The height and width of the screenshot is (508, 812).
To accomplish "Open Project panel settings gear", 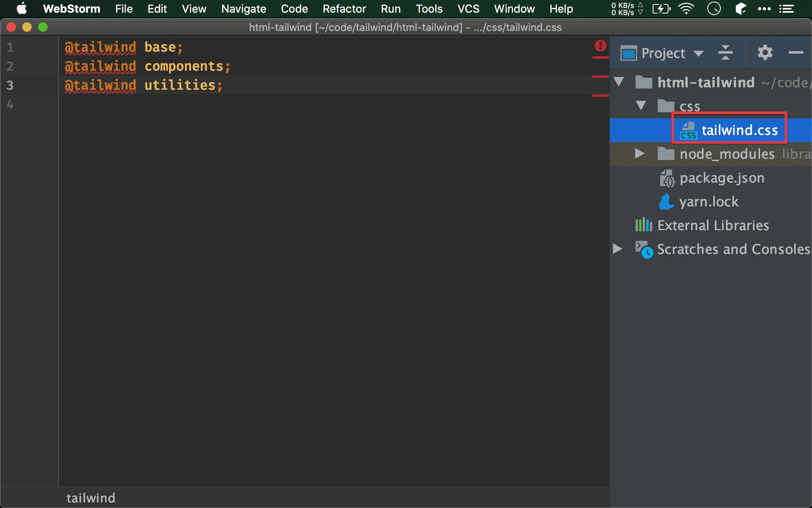I will (765, 52).
